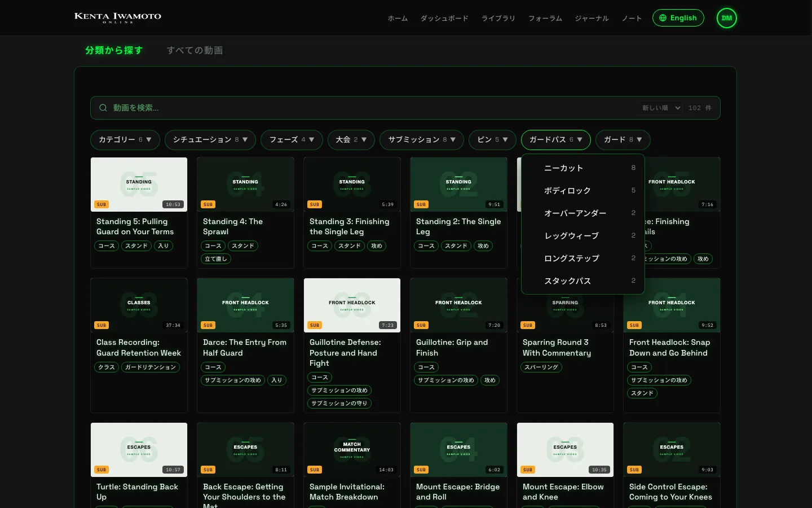Click the Sparring Round 3 With Commentary title
Viewport: 812px width, 508px height.
pyautogui.click(x=557, y=348)
